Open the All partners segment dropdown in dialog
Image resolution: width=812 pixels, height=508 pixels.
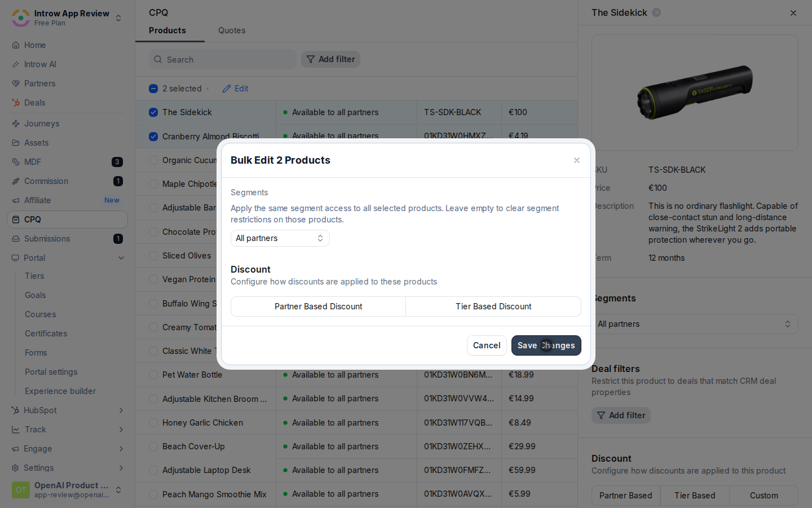point(280,238)
